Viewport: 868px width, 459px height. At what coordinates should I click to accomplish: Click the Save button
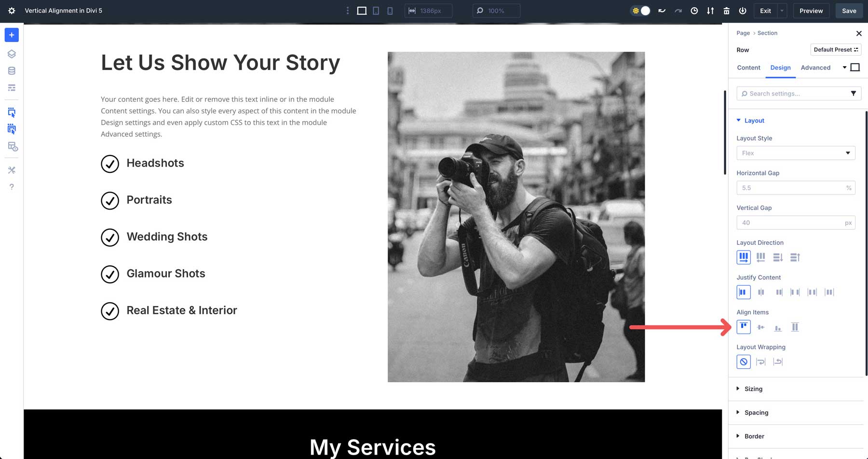click(x=849, y=10)
